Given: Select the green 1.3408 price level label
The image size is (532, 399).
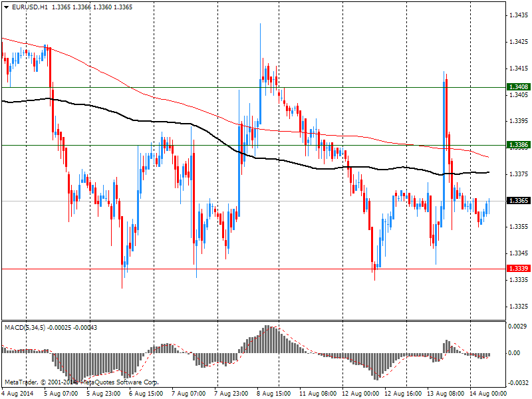Looking at the screenshot, I should pyautogui.click(x=519, y=87).
